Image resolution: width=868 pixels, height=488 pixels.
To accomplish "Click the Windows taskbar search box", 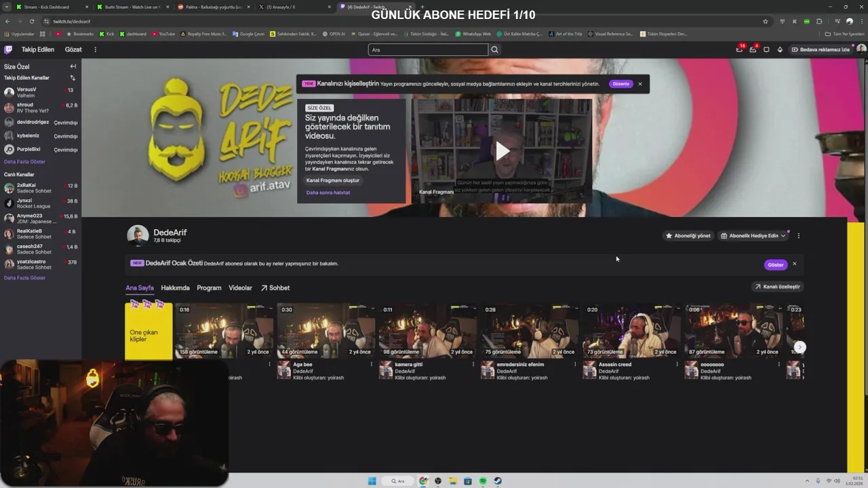I will pos(397,481).
